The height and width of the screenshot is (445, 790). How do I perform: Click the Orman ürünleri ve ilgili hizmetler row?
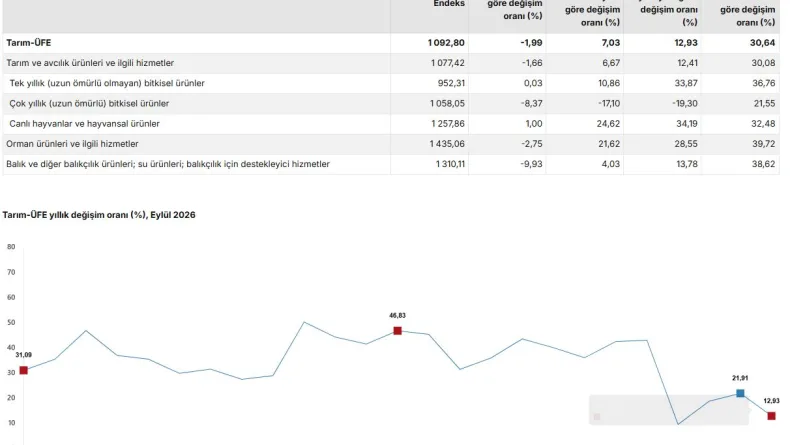click(391, 144)
